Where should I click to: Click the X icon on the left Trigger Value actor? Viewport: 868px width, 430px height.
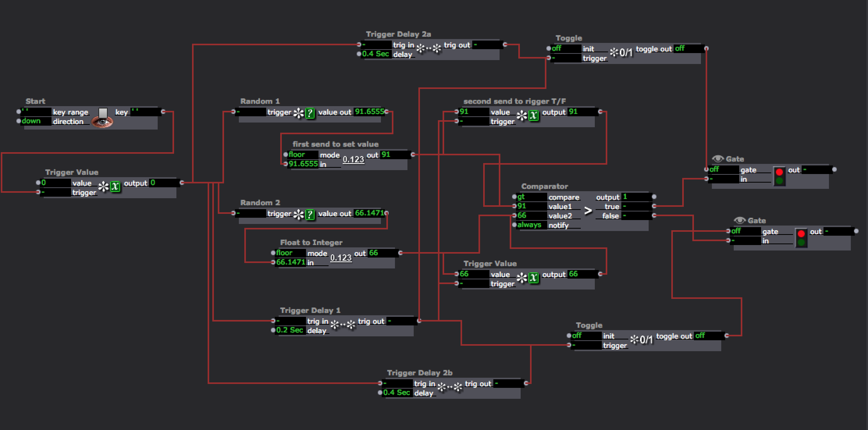coord(115,187)
